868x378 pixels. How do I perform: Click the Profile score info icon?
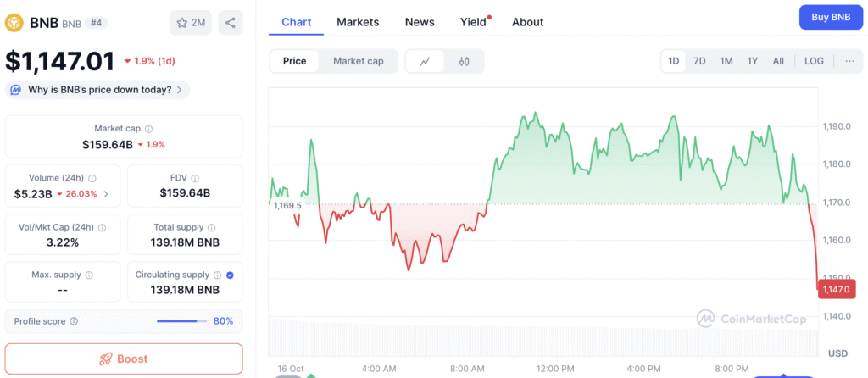[x=74, y=321]
